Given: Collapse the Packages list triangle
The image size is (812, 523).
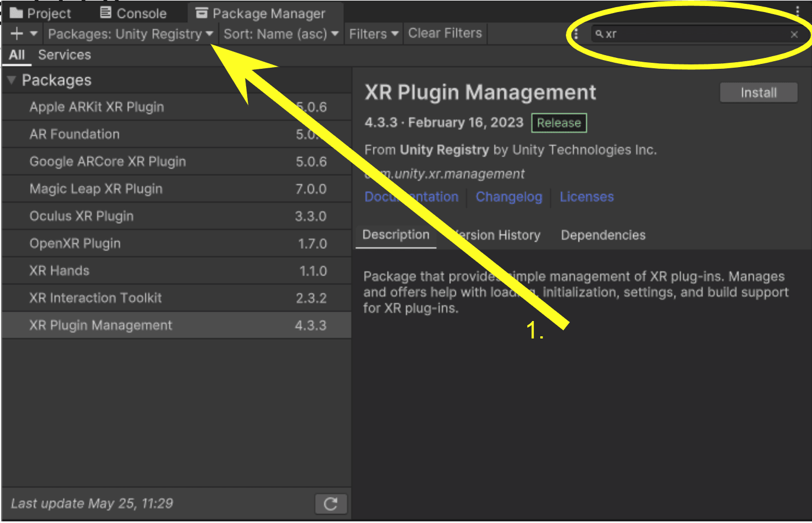Looking at the screenshot, I should coord(11,80).
